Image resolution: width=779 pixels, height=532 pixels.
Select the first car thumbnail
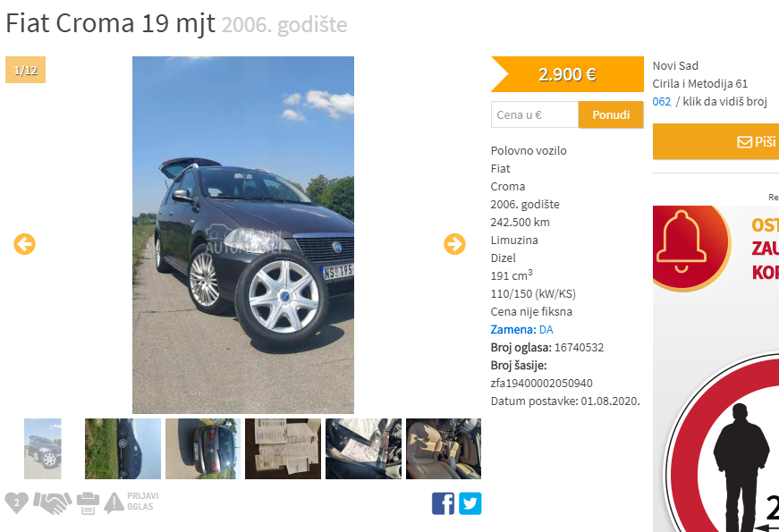pyautogui.click(x=43, y=449)
